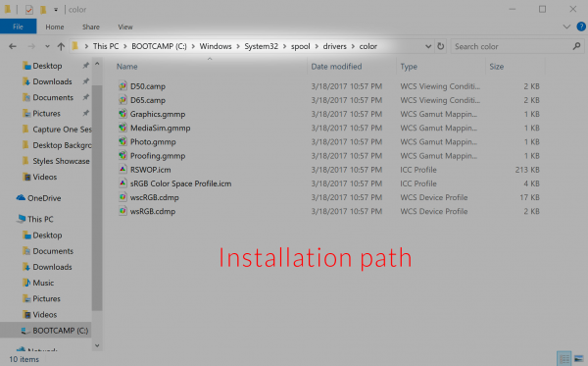Viewport: 588px width, 366px height.
Task: Click the New folder quick access icon
Action: tap(43, 10)
